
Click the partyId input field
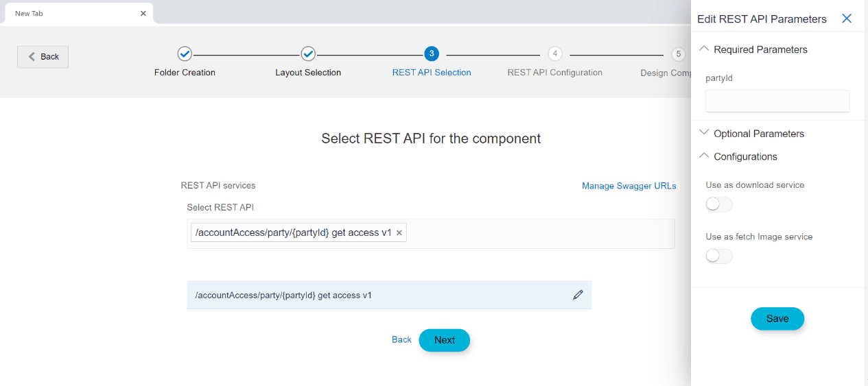pyautogui.click(x=777, y=101)
